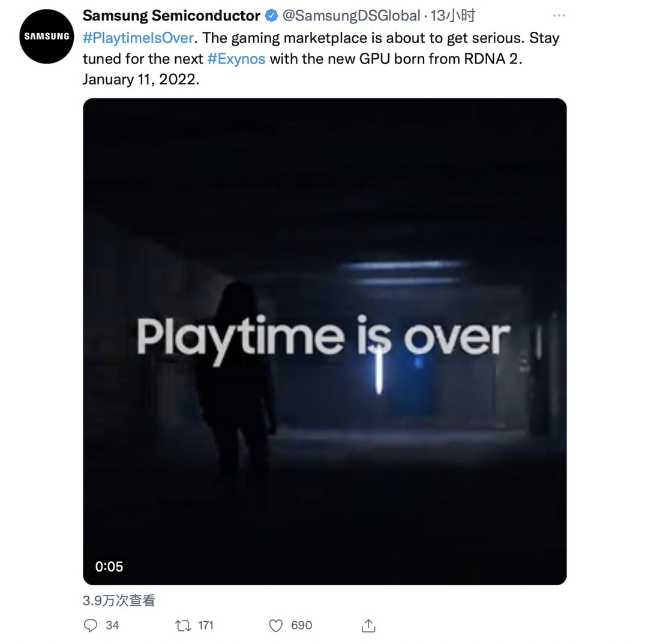Viewport: 648px width, 644px height.
Task: Click the 34 replies count
Action: click(x=112, y=625)
